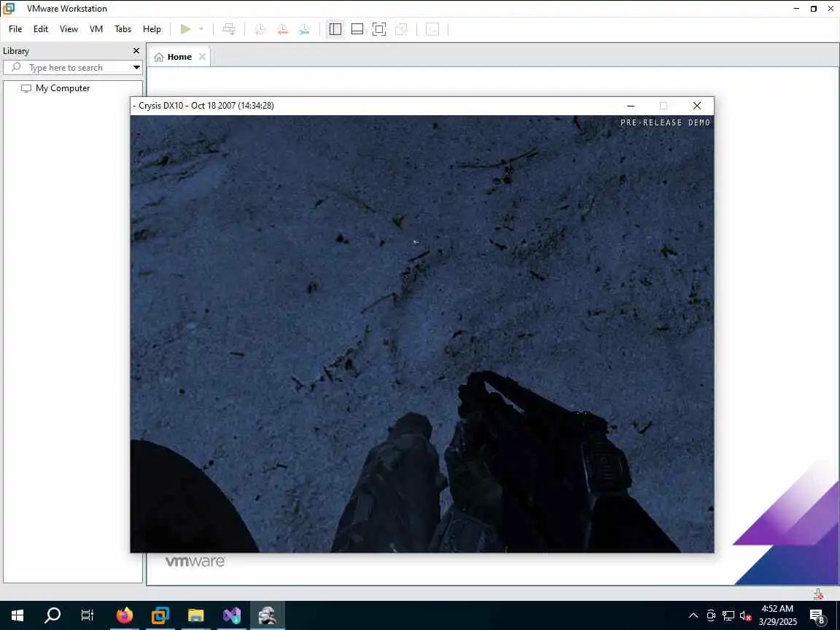The width and height of the screenshot is (840, 630).
Task: Toggle the Library sidebar view icon
Action: (335, 29)
